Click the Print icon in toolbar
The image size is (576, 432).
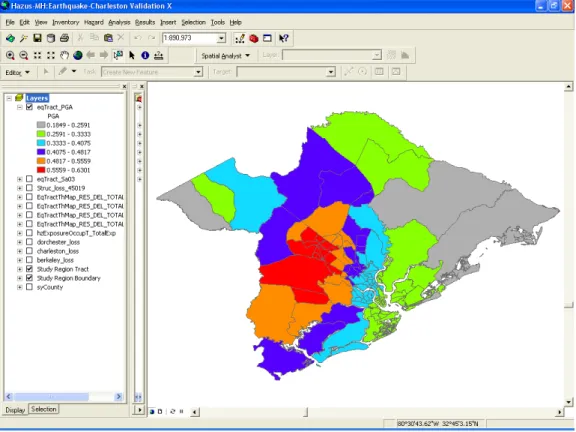click(64, 38)
